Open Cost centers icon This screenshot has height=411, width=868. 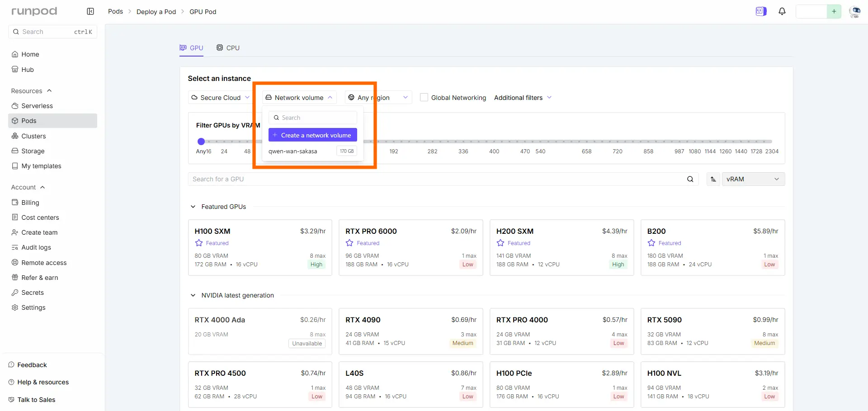pos(15,217)
